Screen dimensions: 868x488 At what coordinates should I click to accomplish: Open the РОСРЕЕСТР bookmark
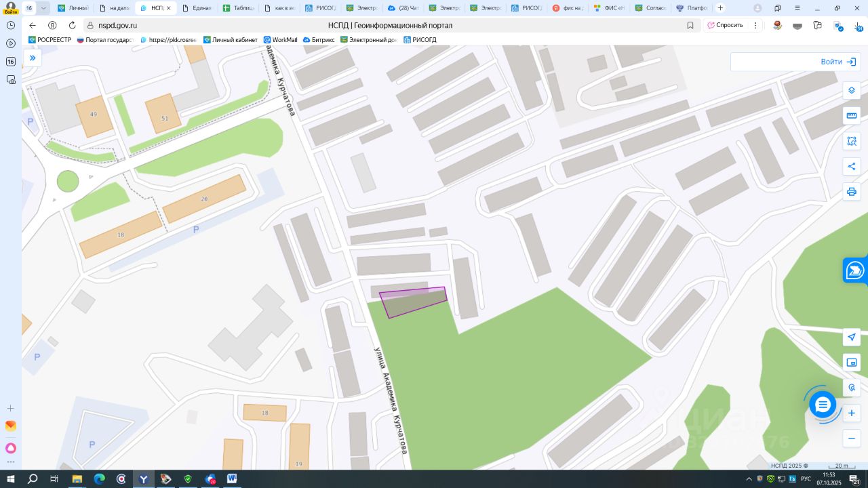(x=50, y=40)
